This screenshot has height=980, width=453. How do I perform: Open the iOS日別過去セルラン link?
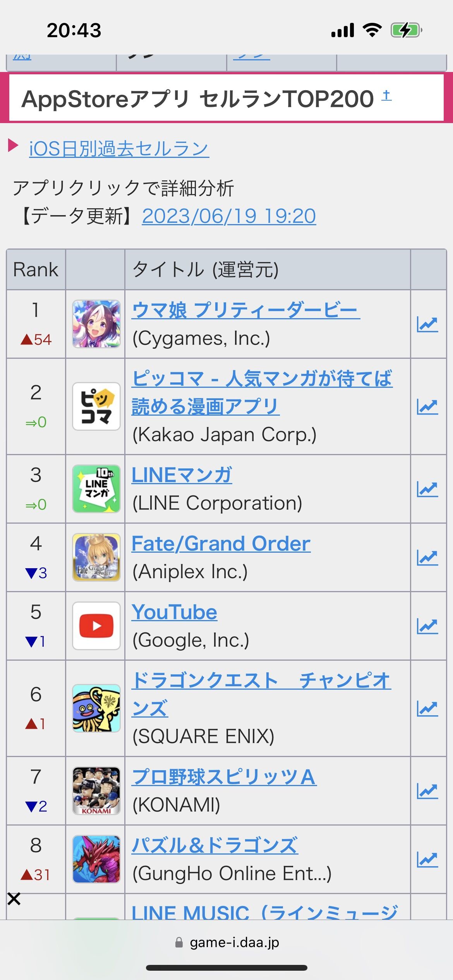point(119,149)
